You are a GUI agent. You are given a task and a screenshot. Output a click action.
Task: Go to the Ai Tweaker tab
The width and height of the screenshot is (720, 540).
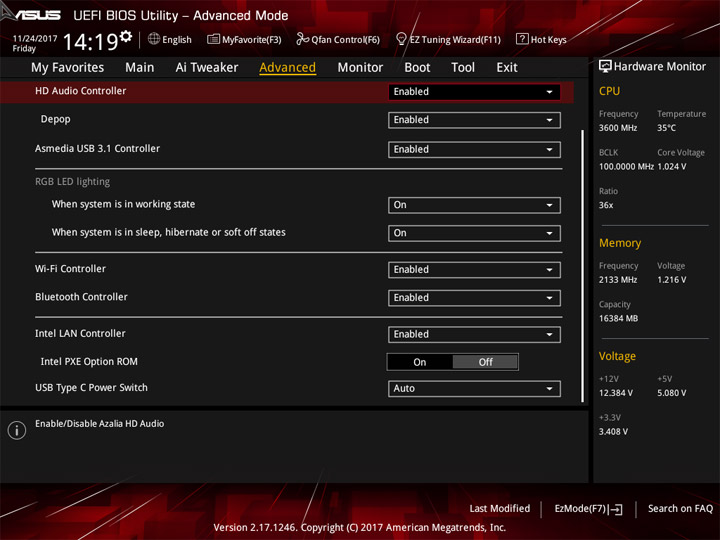tap(207, 68)
